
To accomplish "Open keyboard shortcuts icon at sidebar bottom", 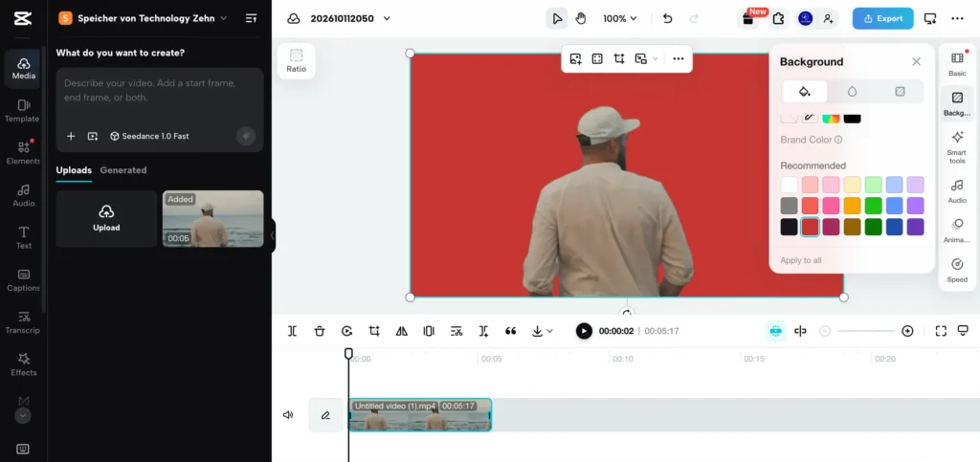I will [23, 449].
